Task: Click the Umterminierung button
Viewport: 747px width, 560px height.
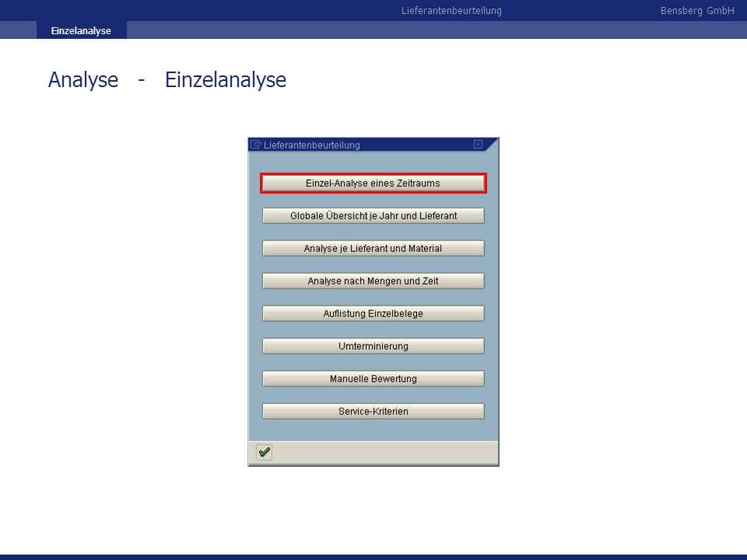Action: [373, 346]
